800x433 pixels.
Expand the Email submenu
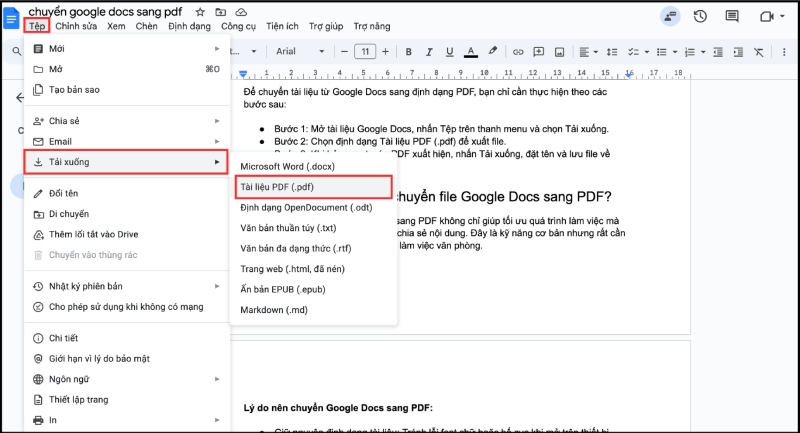pos(127,141)
